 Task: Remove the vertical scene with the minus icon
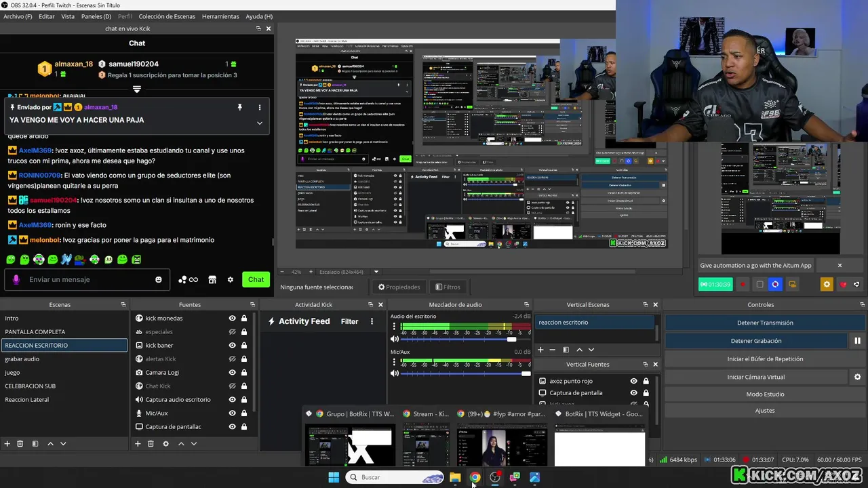[553, 350]
